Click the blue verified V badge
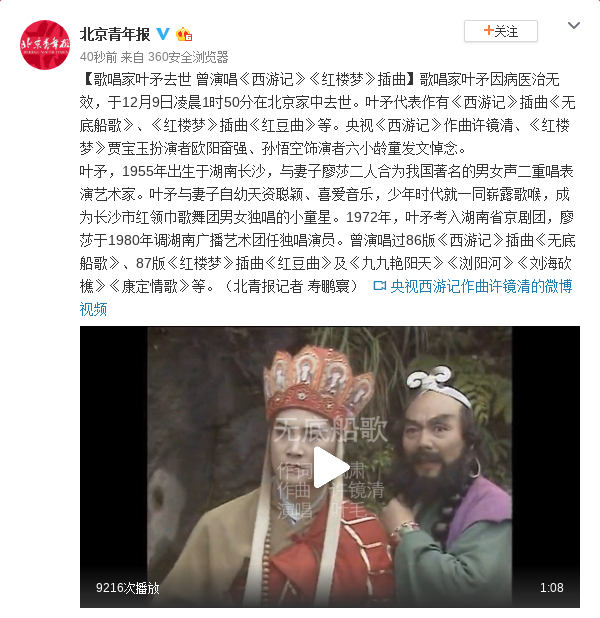The height and width of the screenshot is (618, 600). tap(163, 34)
